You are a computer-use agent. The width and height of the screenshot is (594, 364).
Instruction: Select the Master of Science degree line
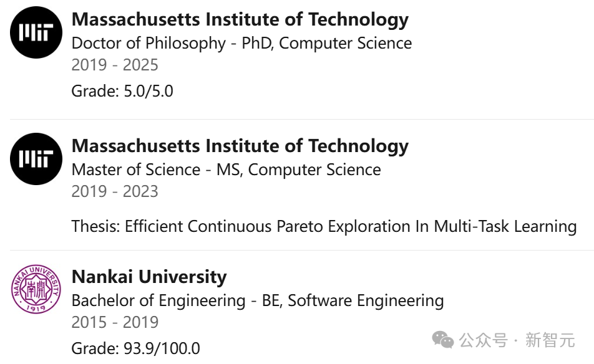pos(226,170)
